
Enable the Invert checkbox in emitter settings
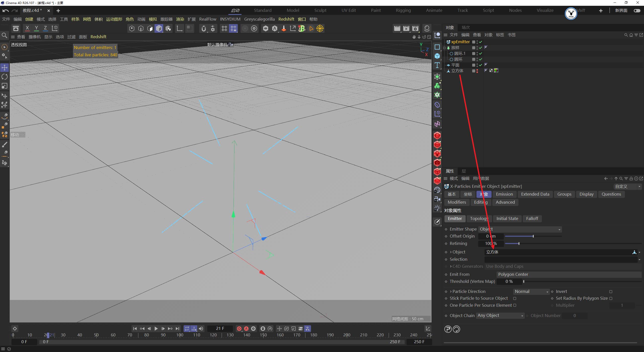coord(611,291)
